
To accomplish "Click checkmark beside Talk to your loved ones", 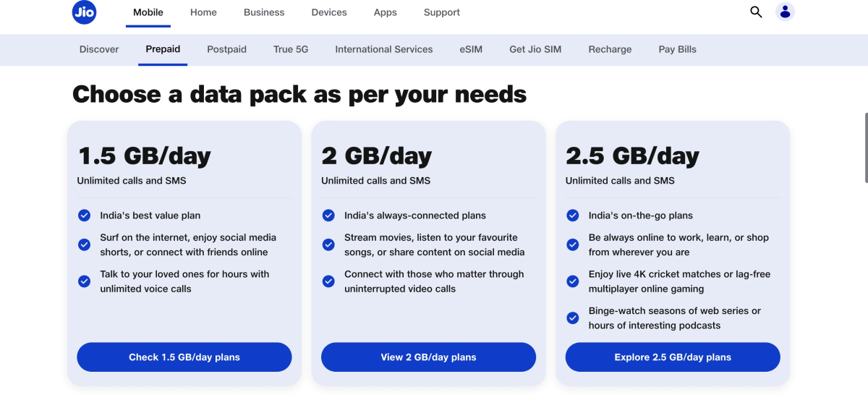I will pos(84,281).
